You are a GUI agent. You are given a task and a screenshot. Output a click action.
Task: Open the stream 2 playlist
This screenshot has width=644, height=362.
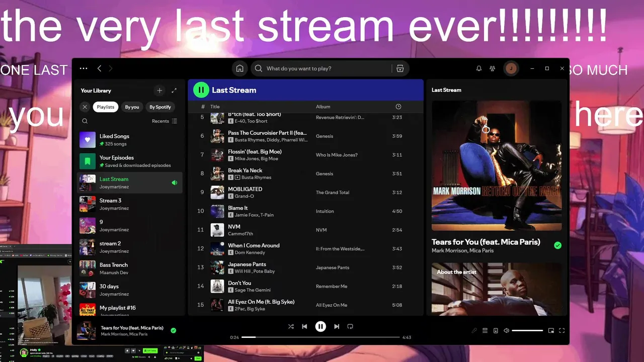pyautogui.click(x=130, y=247)
